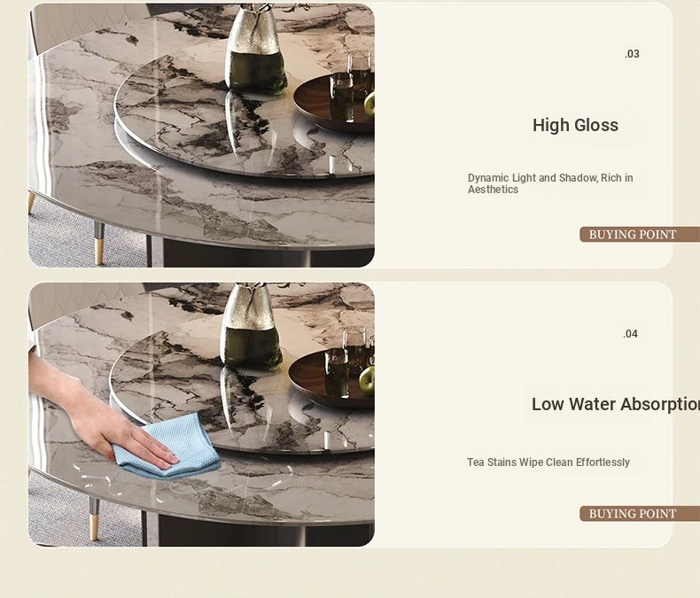Click the vase in bottom photo
Viewport: 700px width, 598px height.
click(x=251, y=327)
